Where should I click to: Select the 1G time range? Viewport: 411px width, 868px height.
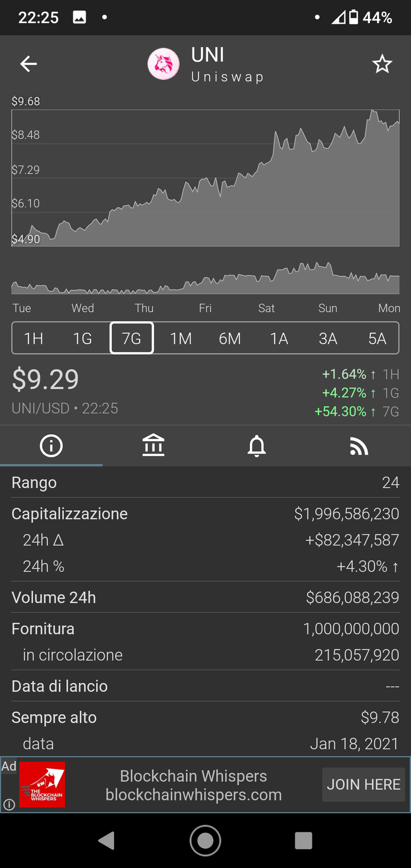pyautogui.click(x=82, y=338)
